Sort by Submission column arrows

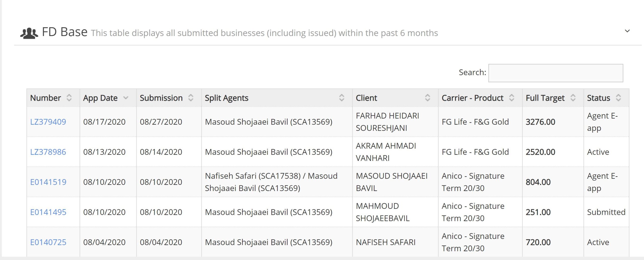pos(191,98)
